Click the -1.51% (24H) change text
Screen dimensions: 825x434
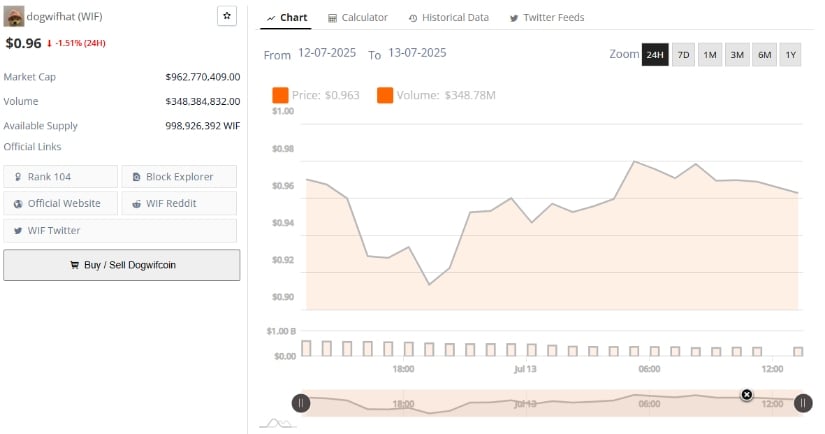coord(81,43)
